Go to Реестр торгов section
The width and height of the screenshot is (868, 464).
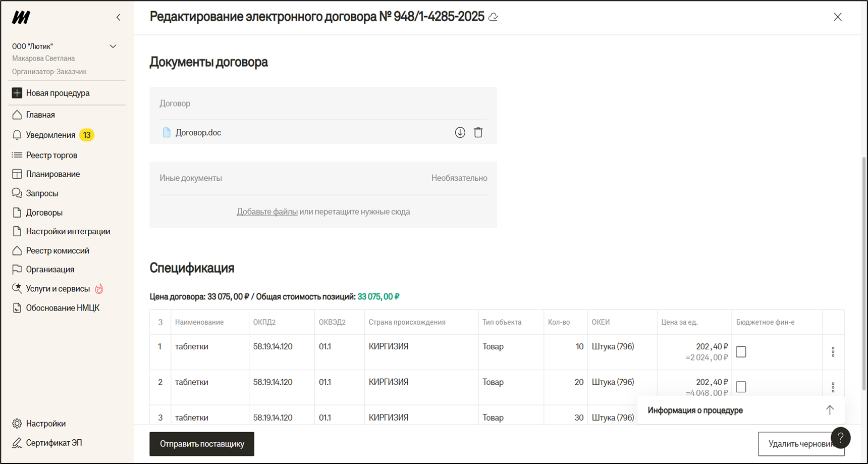click(51, 155)
